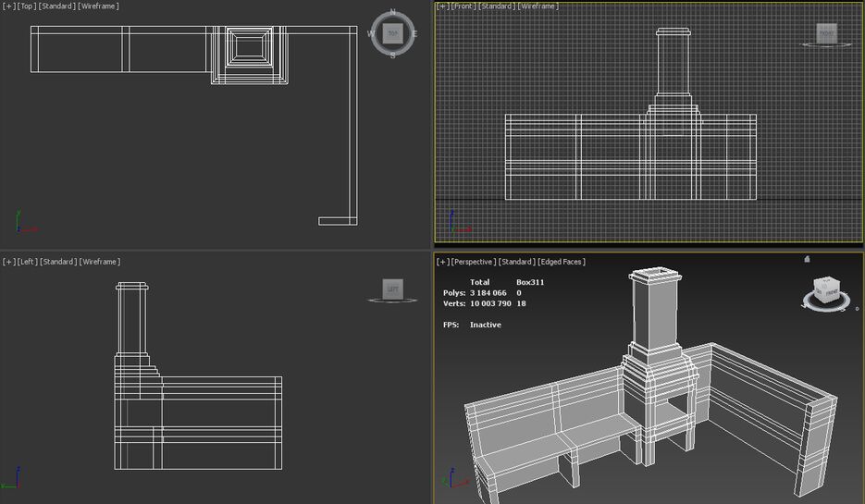The image size is (865, 504).
Task: Click the [Left] viewport name label
Action: pyautogui.click(x=27, y=262)
